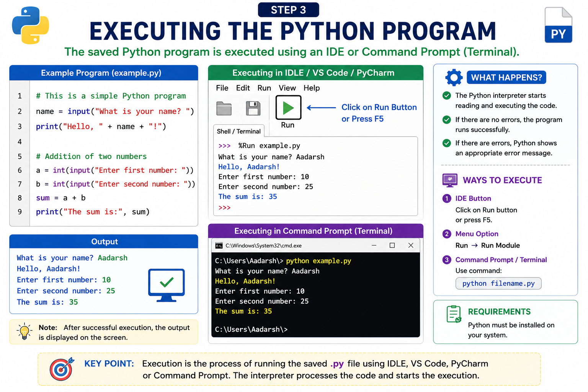Open the Edit menu
Screen dimensions: 588x392
pos(243,88)
